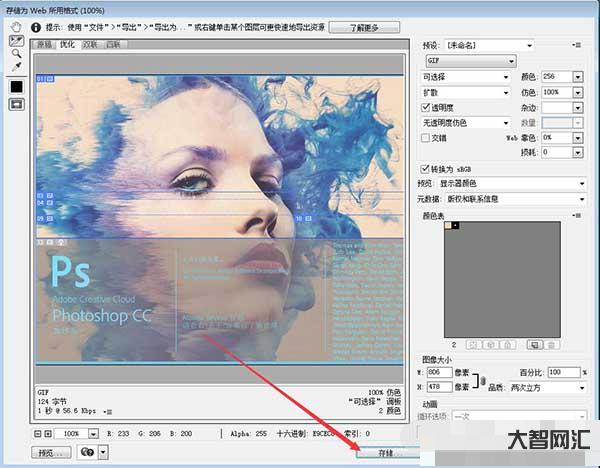Select the Eyedropper tool
Screen dimensions: 600x468
(16, 67)
